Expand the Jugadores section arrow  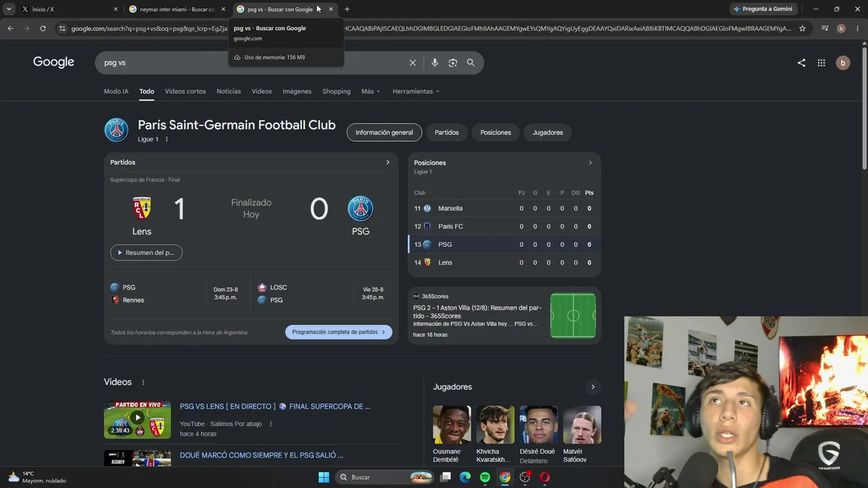point(593,387)
